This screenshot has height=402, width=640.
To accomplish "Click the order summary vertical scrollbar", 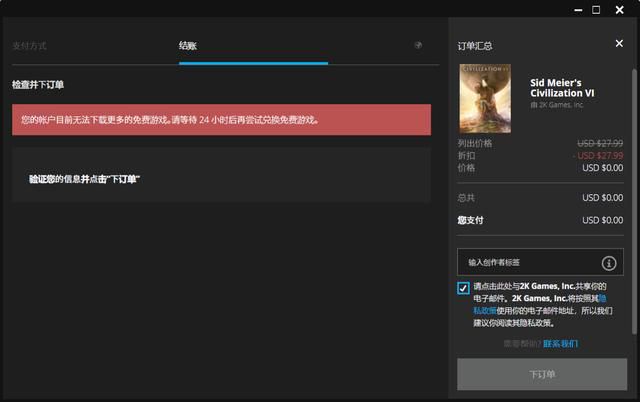I will (x=634, y=200).
